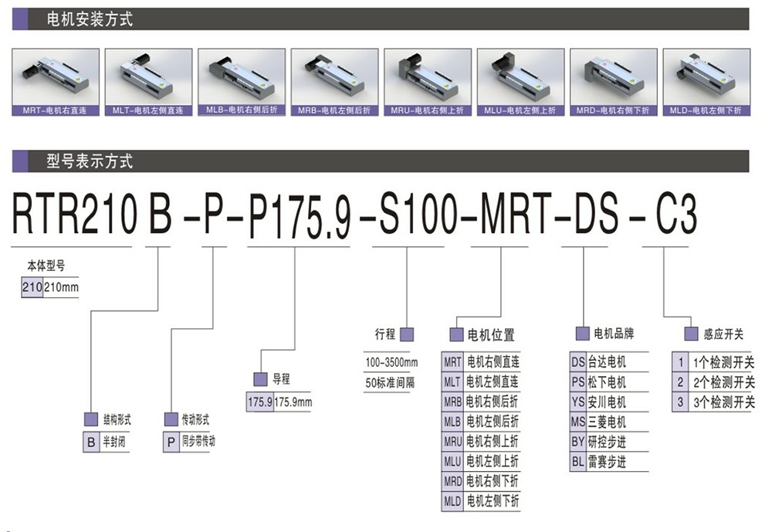
Task: Click the BY 研控步进 brand row
Action: coord(609,442)
